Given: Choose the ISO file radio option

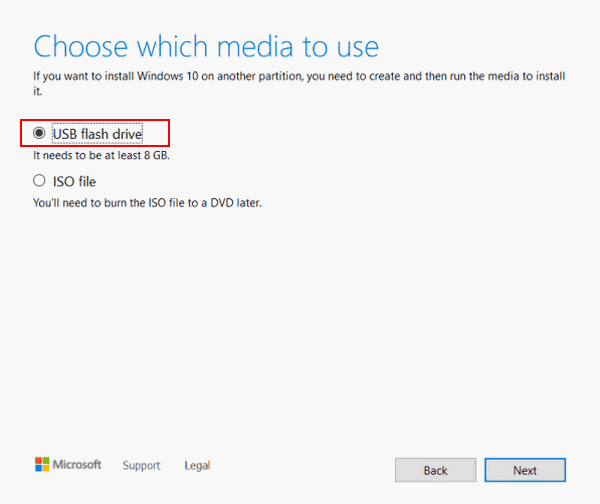Looking at the screenshot, I should (39, 181).
